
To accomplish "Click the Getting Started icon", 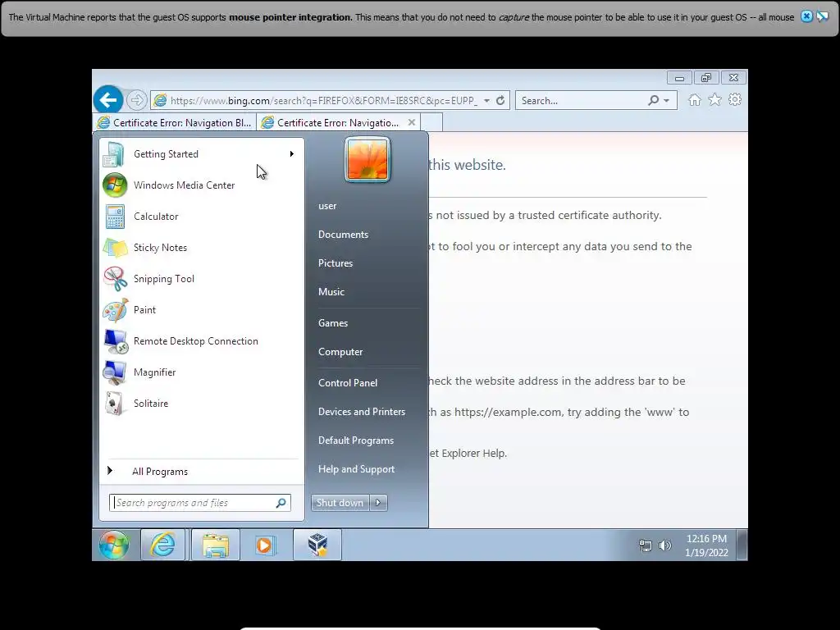I will 114,154.
